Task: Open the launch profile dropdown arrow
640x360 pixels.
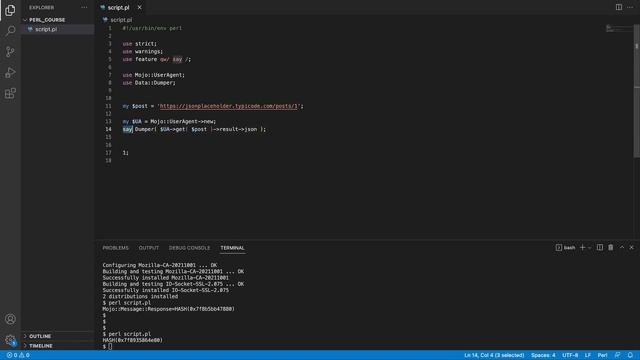Action: coord(589,248)
